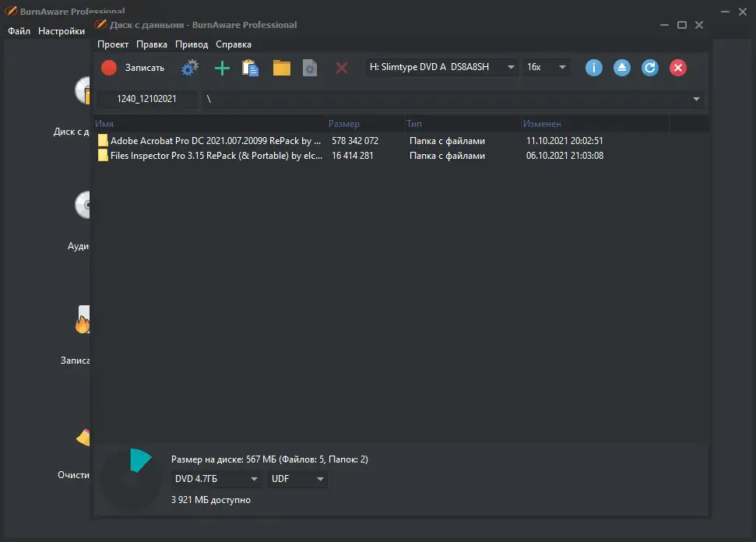Open the 16x write speed dropdown
The height and width of the screenshot is (542, 756).
547,67
